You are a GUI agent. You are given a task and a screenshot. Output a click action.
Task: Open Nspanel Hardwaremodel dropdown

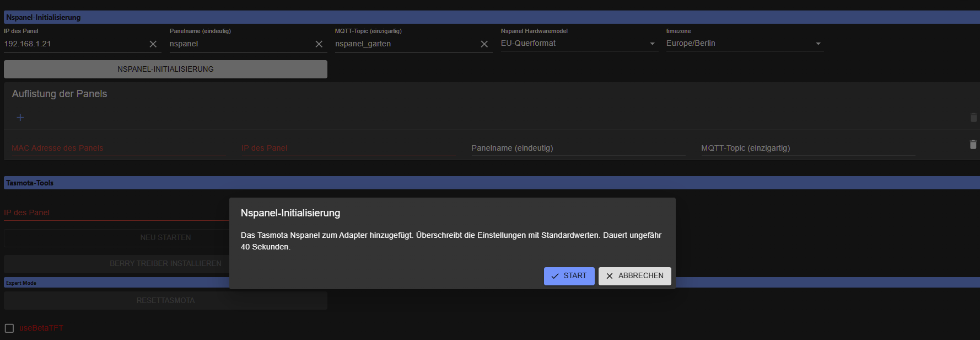coord(579,44)
